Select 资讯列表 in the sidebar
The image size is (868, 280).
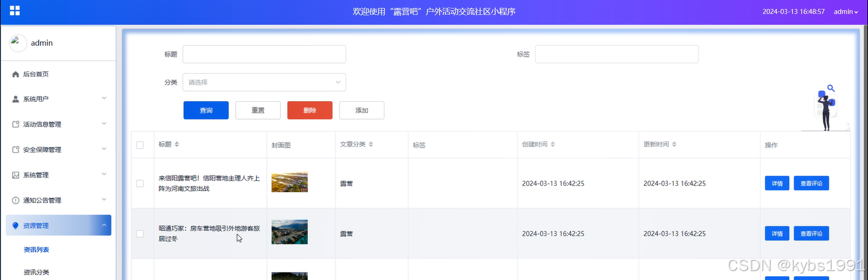36,249
